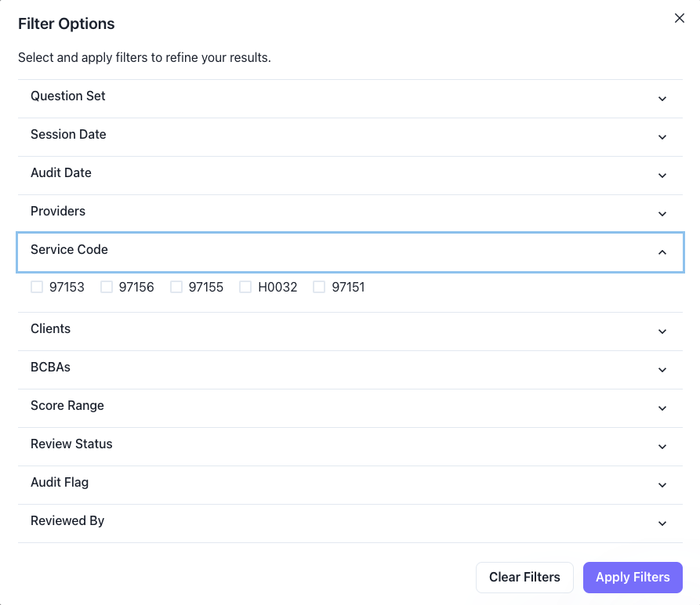The height and width of the screenshot is (605, 700).
Task: Expand the Session Date chevron icon
Action: point(662,137)
